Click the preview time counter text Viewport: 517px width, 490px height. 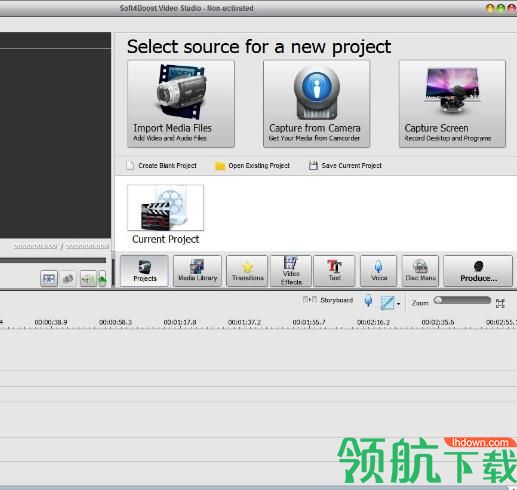pos(61,246)
